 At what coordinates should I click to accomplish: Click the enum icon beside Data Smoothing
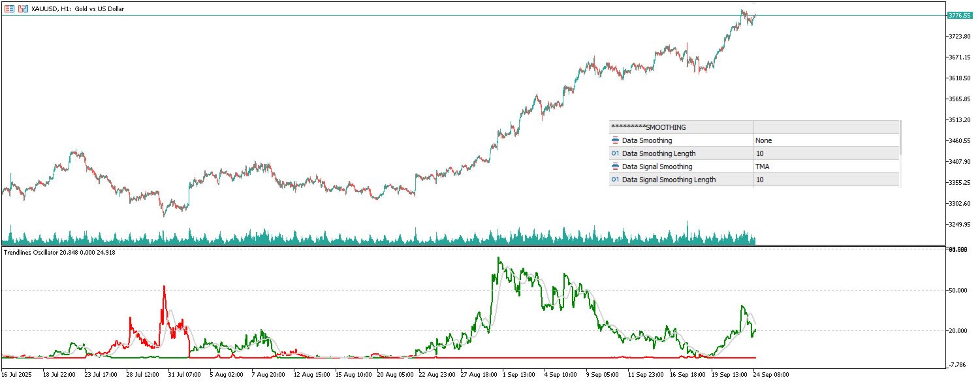click(x=615, y=140)
